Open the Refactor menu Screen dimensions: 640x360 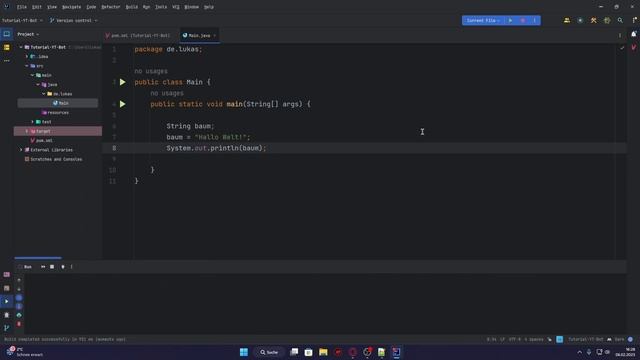tap(111, 7)
